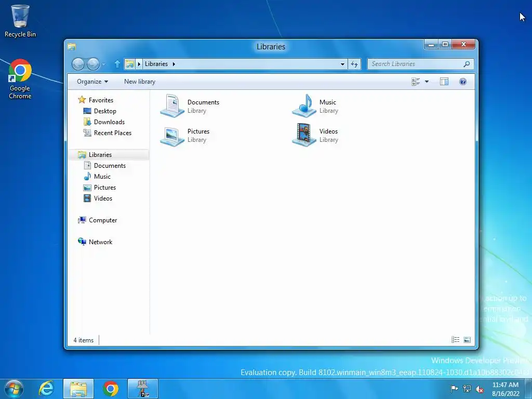Select the Documents library large icon
532x399 pixels.
click(172, 106)
